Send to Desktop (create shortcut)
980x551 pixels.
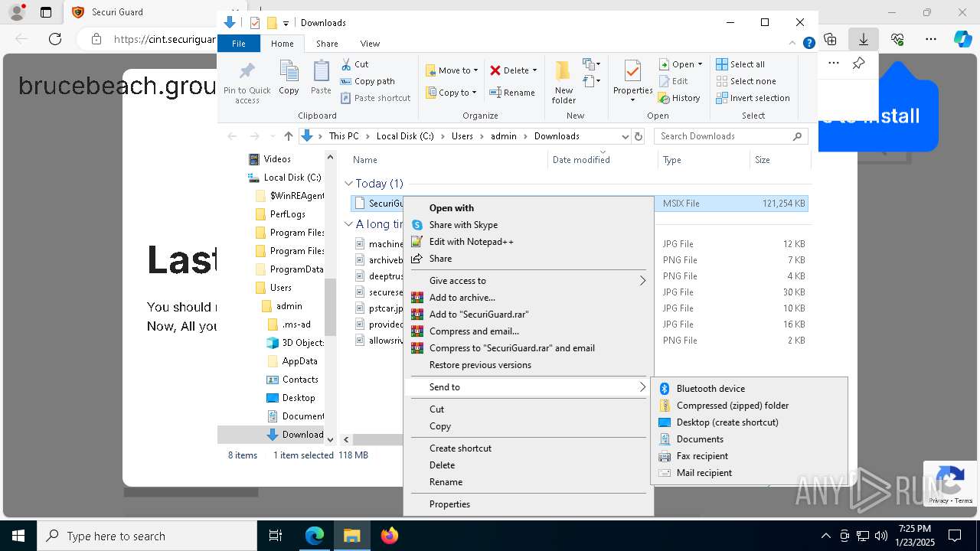pyautogui.click(x=749, y=422)
